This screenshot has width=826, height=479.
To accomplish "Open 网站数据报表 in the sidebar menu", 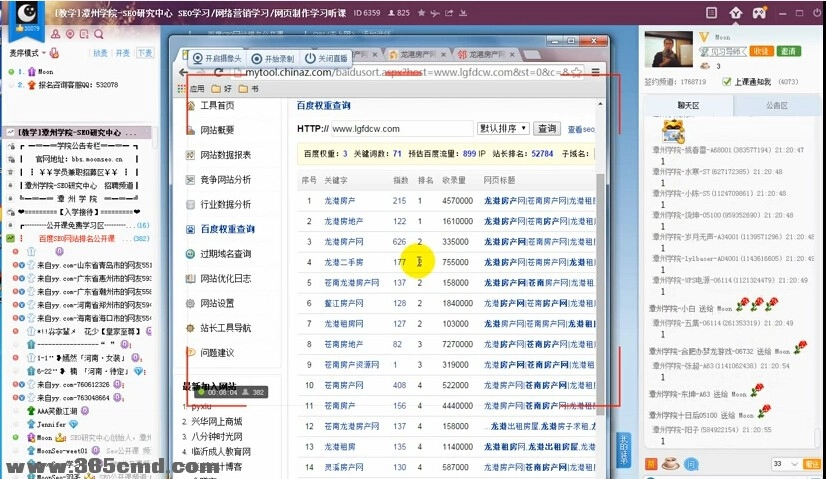I will click(x=225, y=155).
